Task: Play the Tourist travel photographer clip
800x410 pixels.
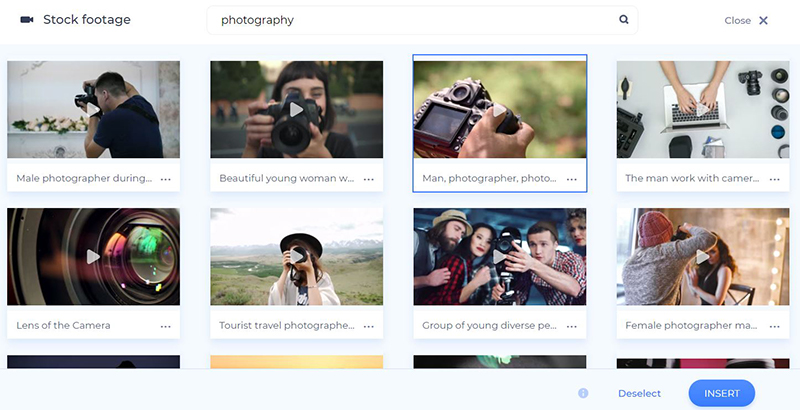Action: (296, 257)
